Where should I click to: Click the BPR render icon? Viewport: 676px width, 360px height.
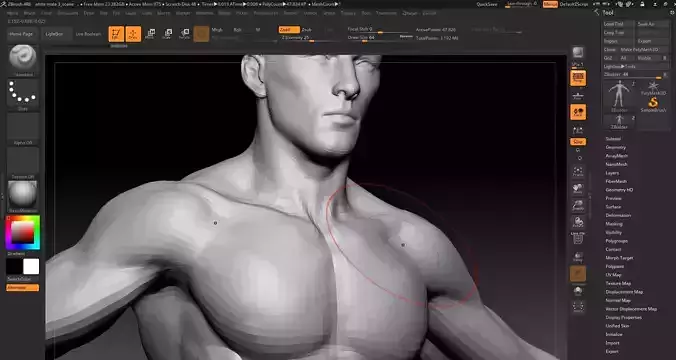pos(578,53)
